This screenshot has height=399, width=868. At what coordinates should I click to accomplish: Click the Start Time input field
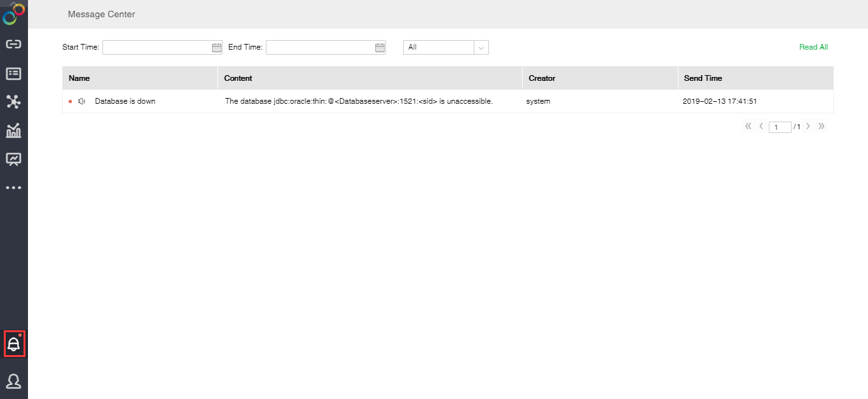156,47
